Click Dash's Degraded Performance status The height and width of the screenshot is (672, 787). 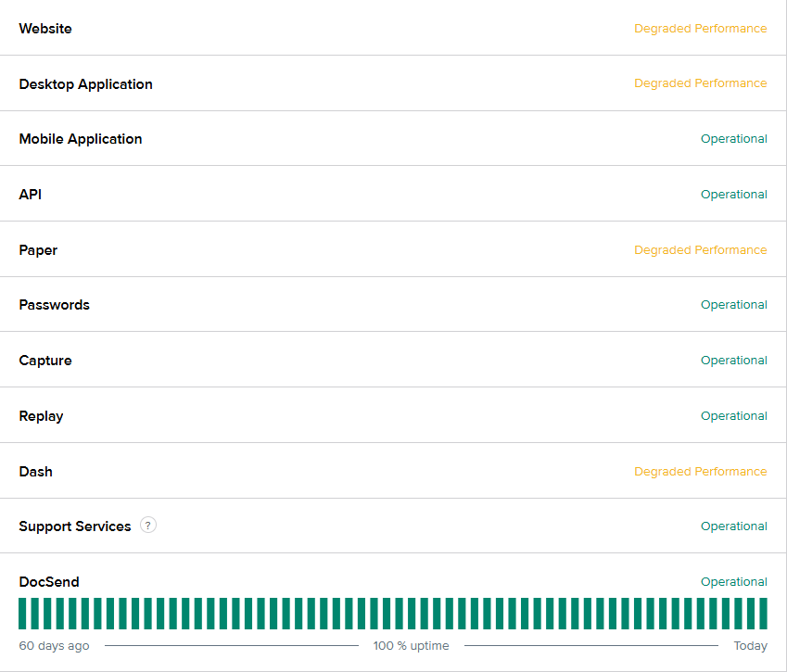coord(700,472)
